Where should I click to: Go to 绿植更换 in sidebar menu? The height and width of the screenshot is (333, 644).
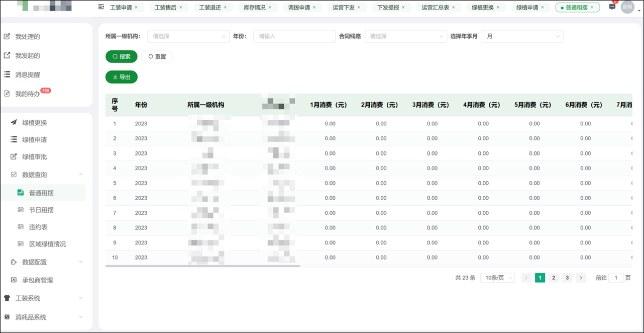(34, 123)
